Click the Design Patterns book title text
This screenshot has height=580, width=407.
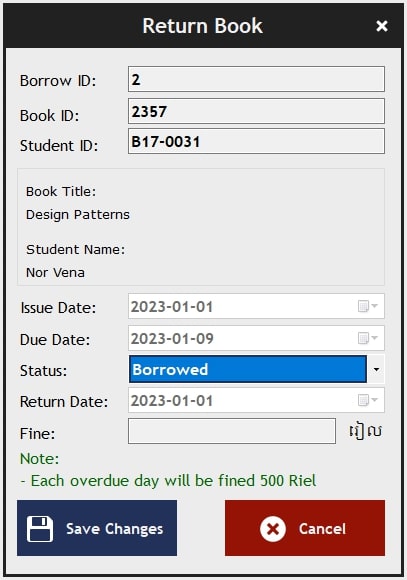[78, 215]
